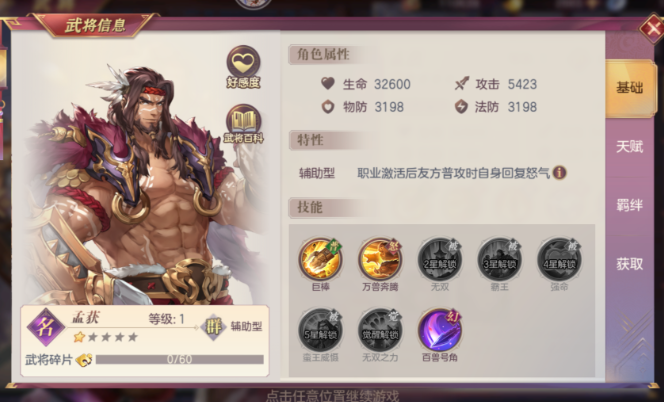Viewport: 664px width, 402px height.
Task: Click the 孟获 character portrait
Action: click(x=140, y=182)
